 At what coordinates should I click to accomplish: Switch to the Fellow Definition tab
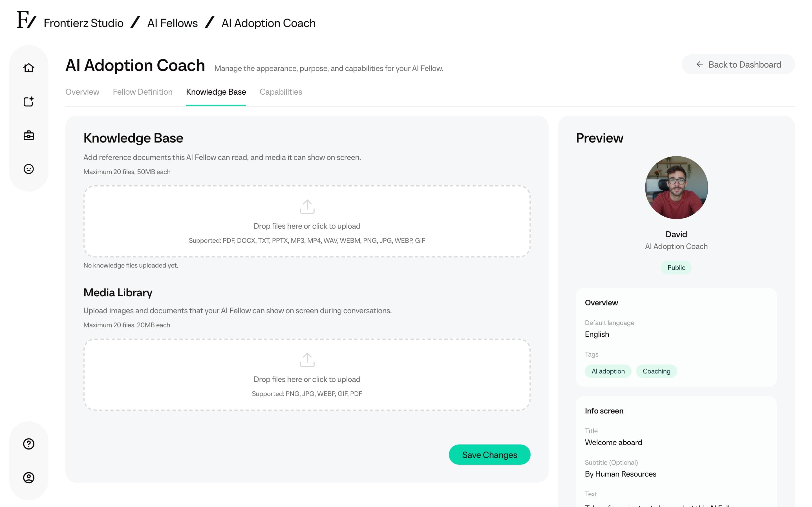[x=143, y=92]
